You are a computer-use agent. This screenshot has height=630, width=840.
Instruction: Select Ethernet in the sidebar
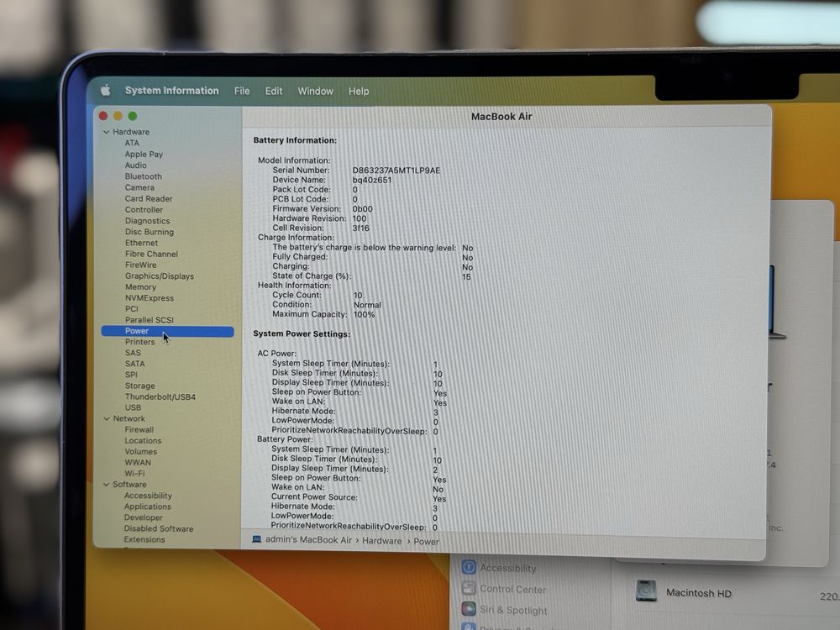141,243
